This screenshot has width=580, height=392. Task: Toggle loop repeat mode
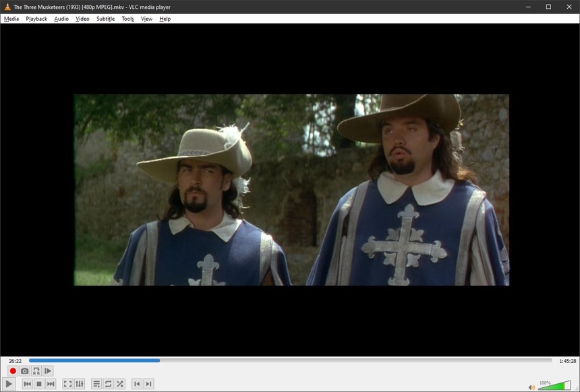(x=108, y=384)
